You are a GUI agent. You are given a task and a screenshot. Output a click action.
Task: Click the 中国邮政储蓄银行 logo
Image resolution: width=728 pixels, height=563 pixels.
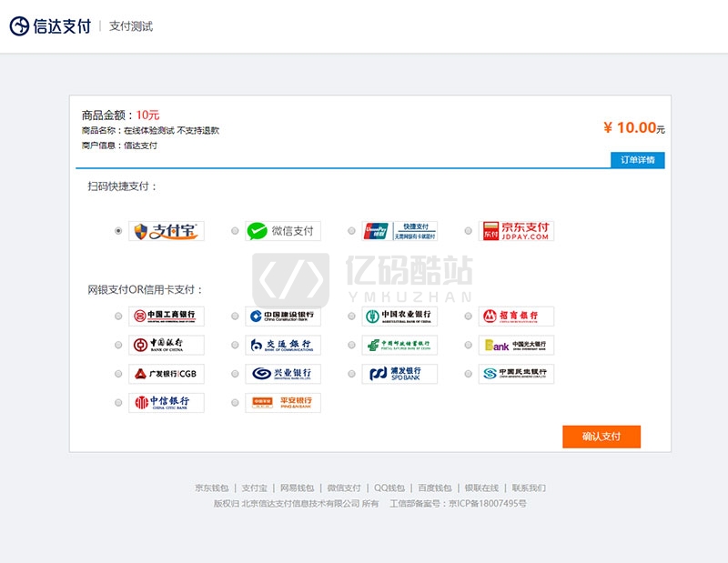[399, 345]
